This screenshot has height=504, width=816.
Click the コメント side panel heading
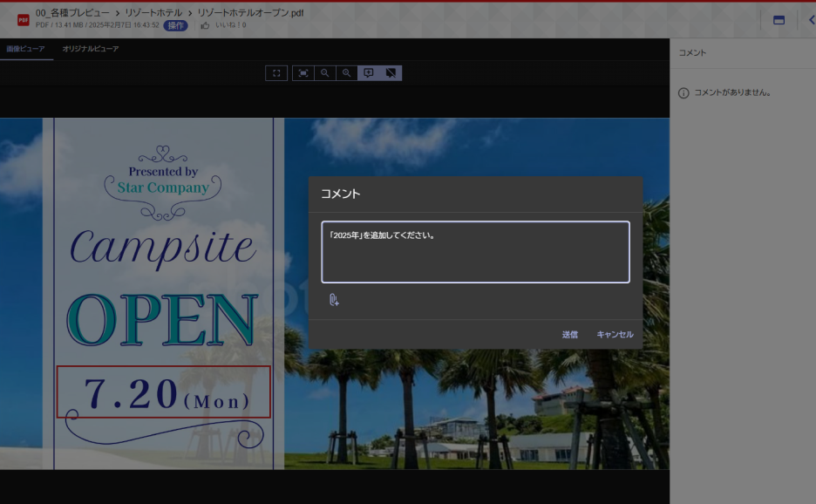pos(692,52)
